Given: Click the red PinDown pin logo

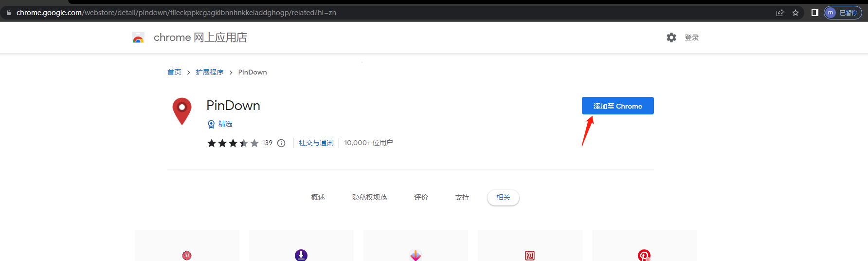Looking at the screenshot, I should click(182, 111).
